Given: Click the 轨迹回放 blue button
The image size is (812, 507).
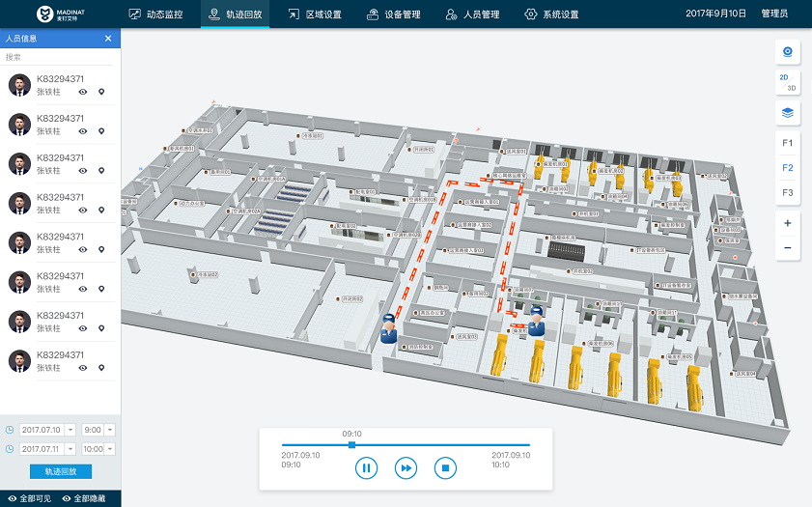Looking at the screenshot, I should point(68,471).
